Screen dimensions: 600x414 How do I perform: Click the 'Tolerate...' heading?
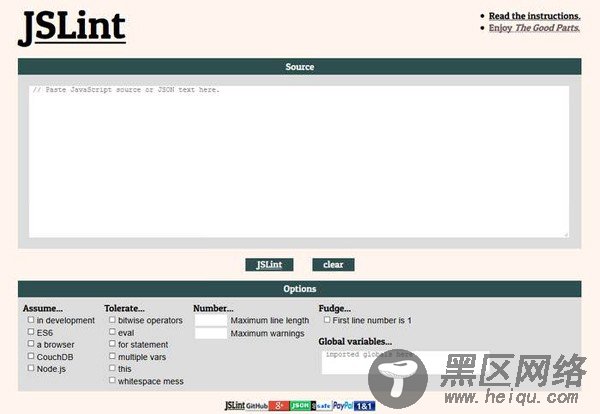(124, 308)
